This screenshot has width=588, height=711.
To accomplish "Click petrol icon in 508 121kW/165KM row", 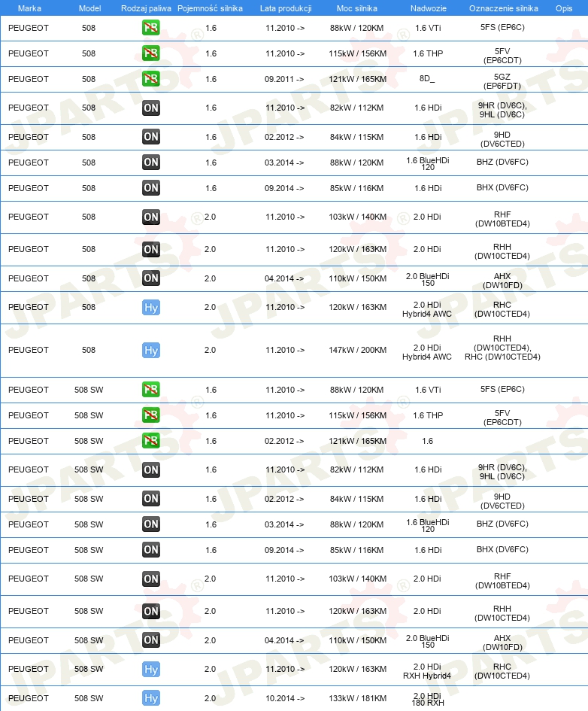I will tap(151, 78).
